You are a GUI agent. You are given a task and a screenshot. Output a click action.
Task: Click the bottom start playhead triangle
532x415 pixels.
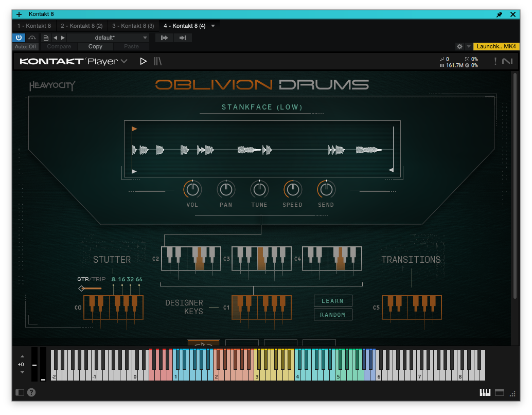point(134,172)
